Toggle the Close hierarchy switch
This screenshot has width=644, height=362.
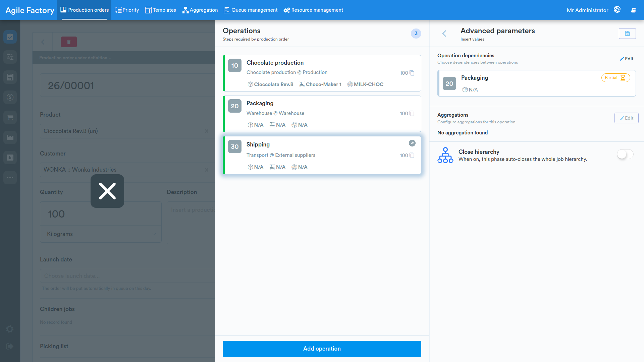(625, 154)
